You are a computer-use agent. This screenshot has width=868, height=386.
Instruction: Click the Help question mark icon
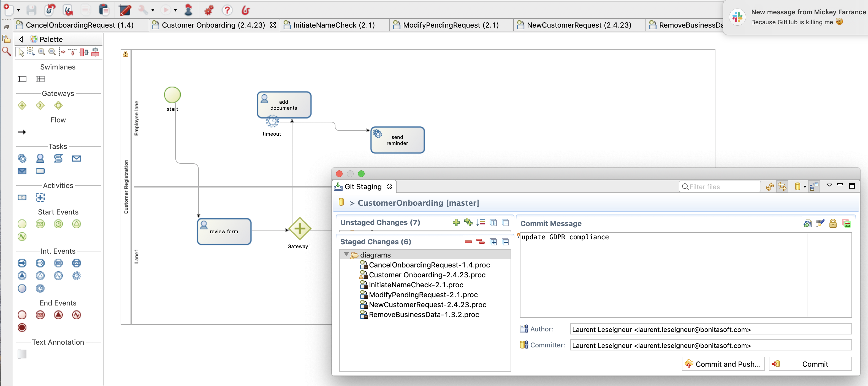pos(227,10)
